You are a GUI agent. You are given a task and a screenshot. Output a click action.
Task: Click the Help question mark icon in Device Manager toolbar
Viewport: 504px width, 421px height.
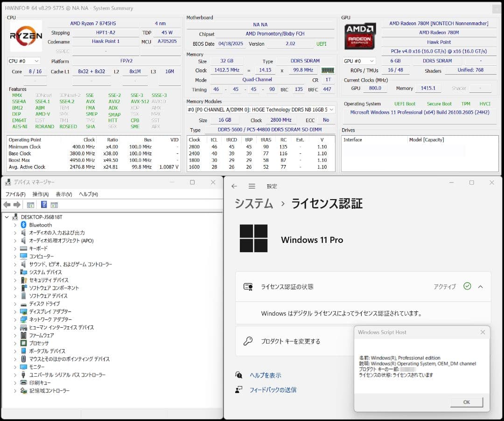point(44,205)
